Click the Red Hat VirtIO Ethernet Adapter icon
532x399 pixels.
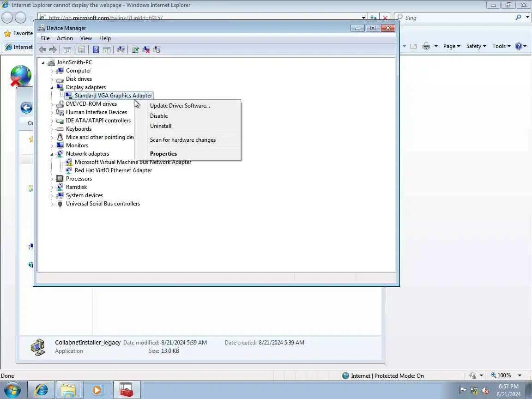coord(69,170)
